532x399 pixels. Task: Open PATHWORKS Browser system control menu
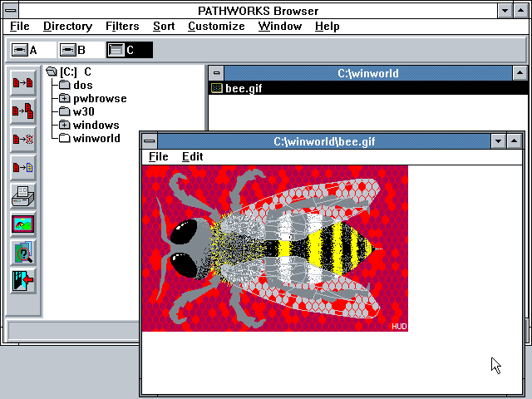point(11,11)
